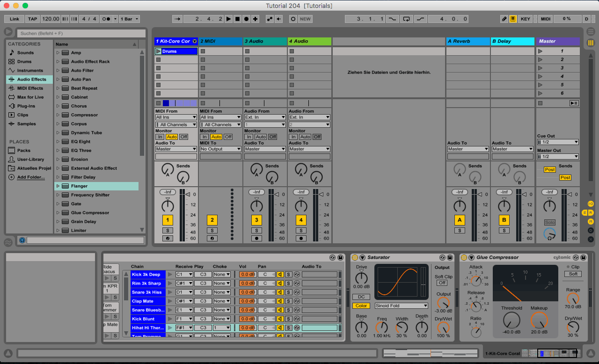Click the arrangement record button
Image resolution: width=599 pixels, height=364 pixels.
click(246, 19)
